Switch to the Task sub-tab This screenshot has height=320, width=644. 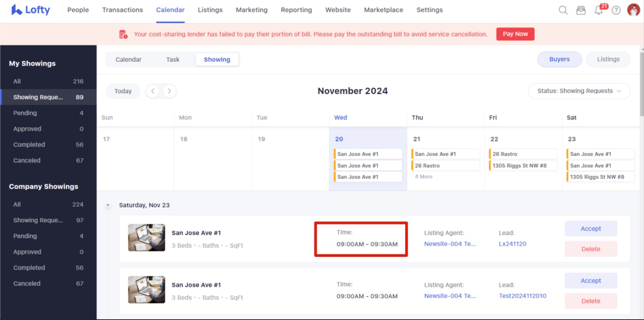click(172, 59)
